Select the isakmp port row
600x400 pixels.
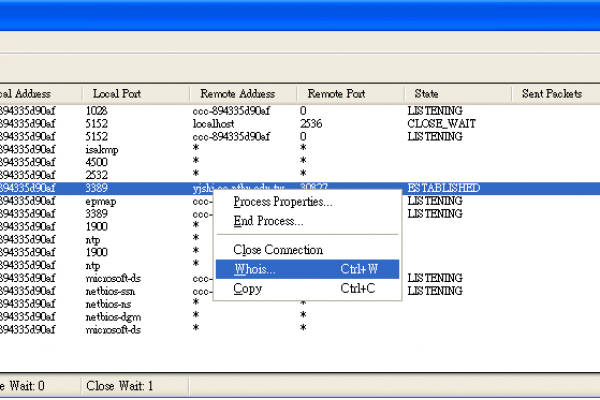coord(102,148)
